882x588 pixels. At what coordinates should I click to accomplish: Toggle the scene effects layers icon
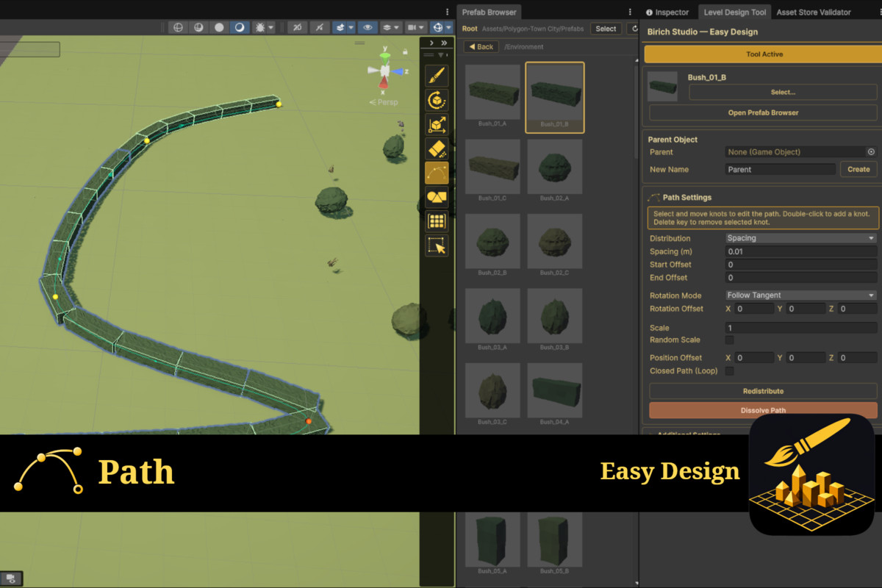[x=340, y=27]
